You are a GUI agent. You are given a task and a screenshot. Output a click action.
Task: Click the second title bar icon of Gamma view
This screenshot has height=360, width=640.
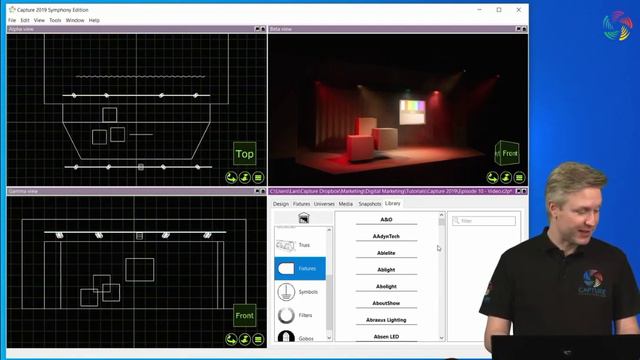(x=263, y=191)
